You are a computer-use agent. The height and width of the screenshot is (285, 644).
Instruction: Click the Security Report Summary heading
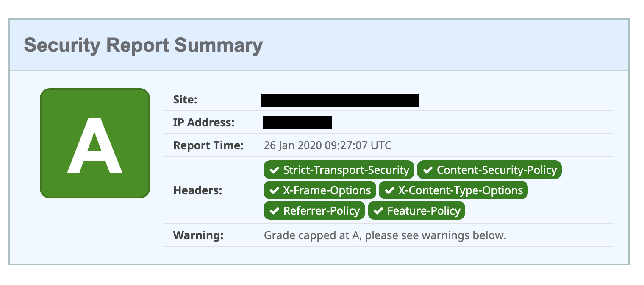click(x=143, y=45)
